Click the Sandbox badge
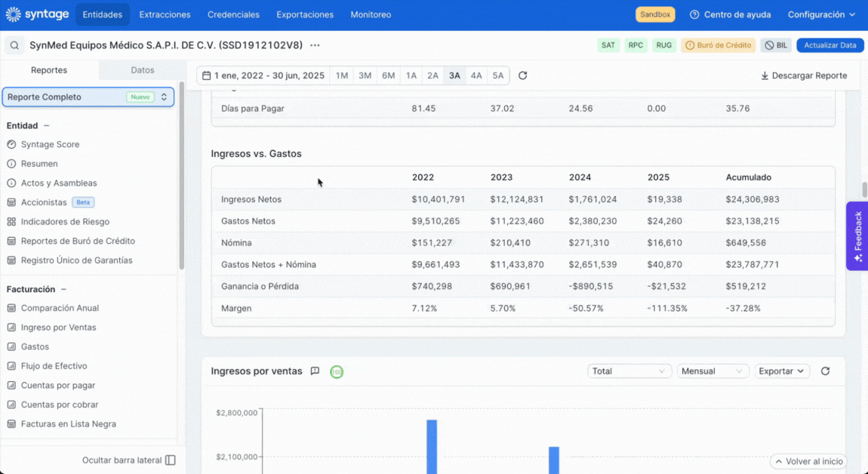The image size is (868, 474). 655,14
